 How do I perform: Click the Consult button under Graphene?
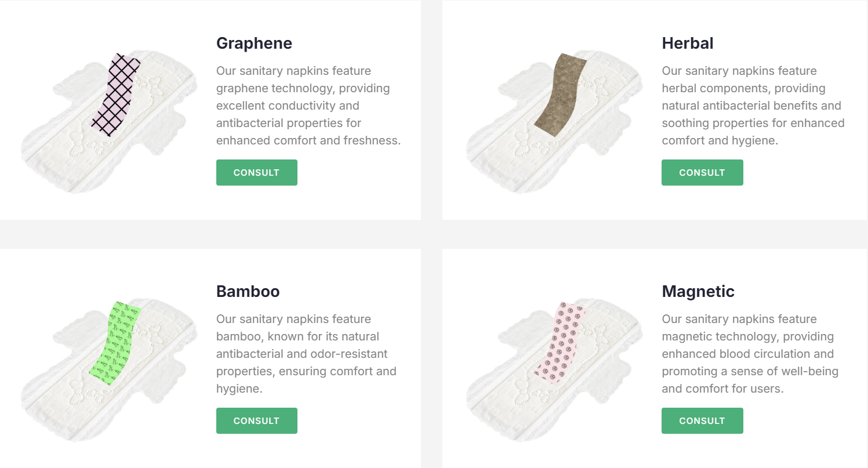(256, 172)
